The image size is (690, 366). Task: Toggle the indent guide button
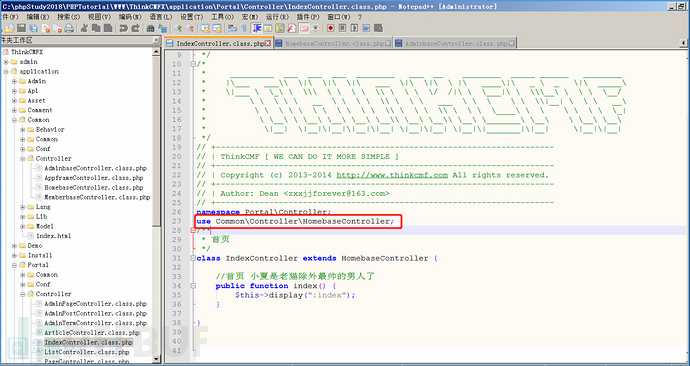point(257,28)
